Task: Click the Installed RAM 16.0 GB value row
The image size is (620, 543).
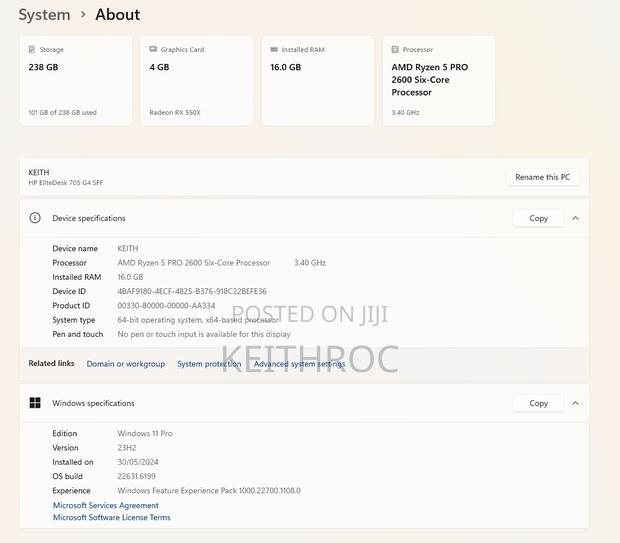Action: [130, 277]
